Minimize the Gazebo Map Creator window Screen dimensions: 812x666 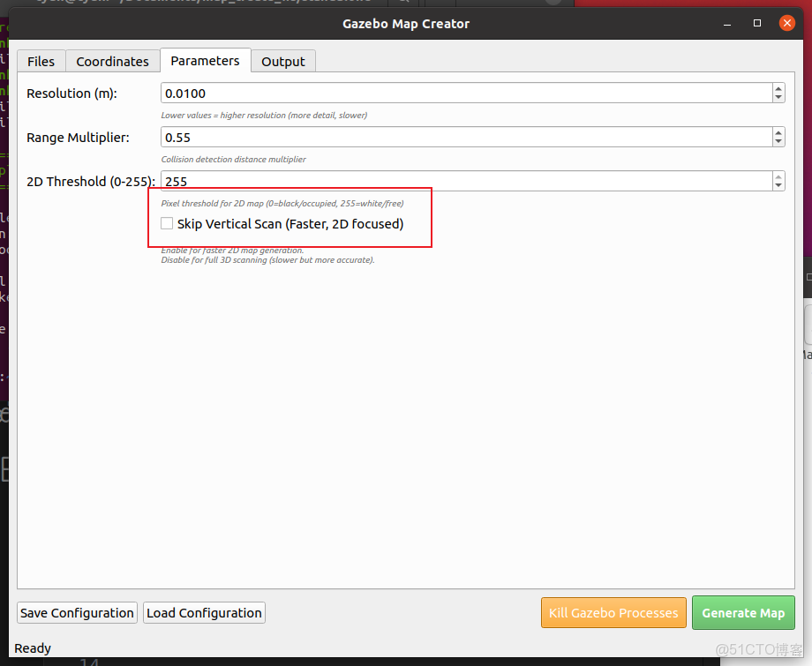click(x=727, y=24)
